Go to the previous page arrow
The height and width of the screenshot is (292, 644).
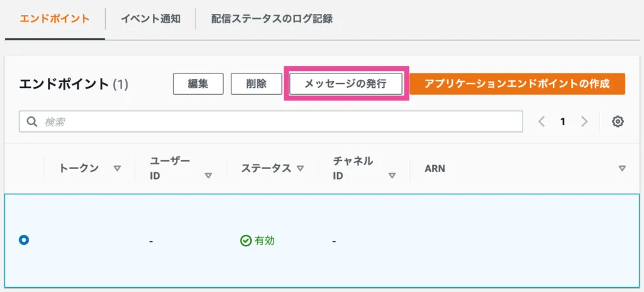click(x=541, y=122)
